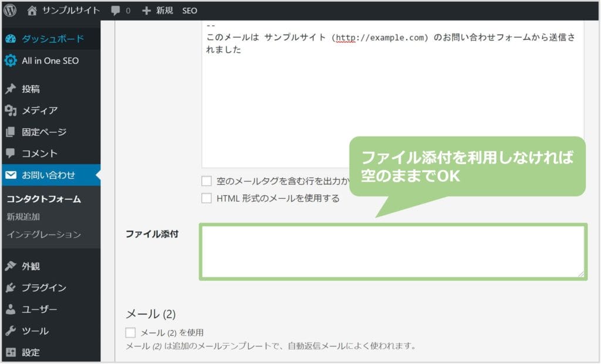This screenshot has height=364, width=601.
Task: Click the ツール wrench icon
Action: click(11, 331)
